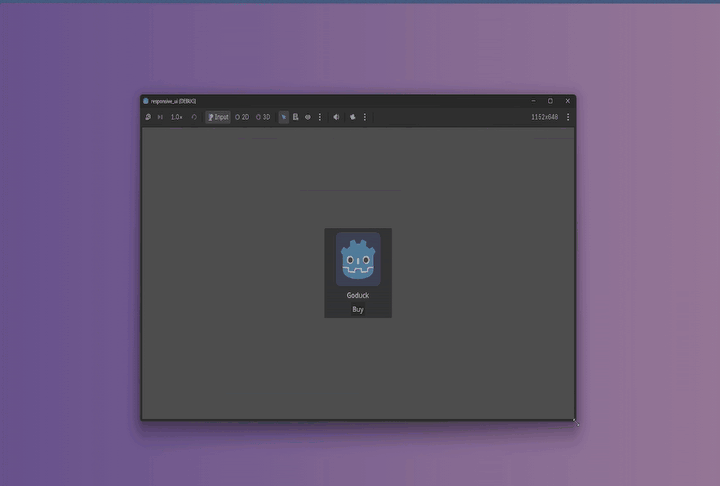Select the 3D selection mode

point(263,117)
